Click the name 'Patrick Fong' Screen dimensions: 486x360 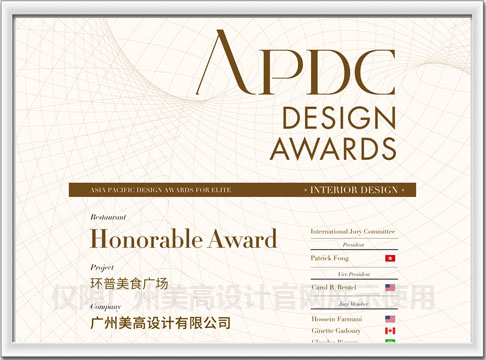(x=330, y=258)
